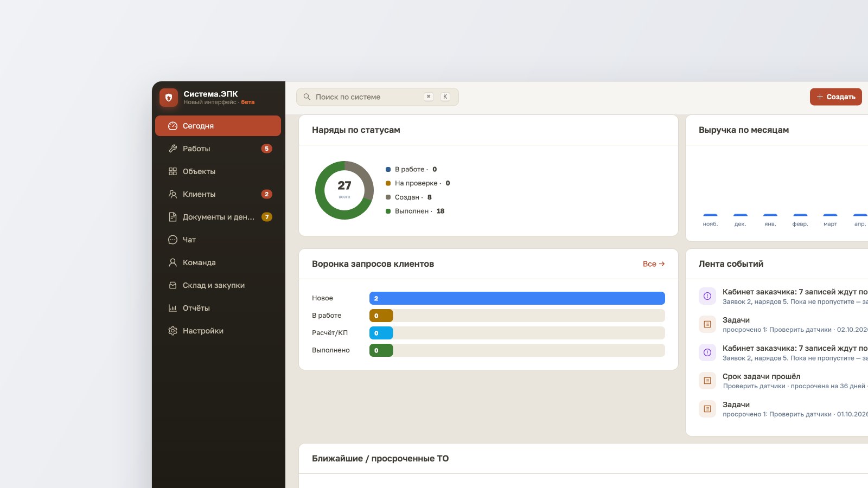Click the badge 2 next to Клиенты

[x=266, y=194]
